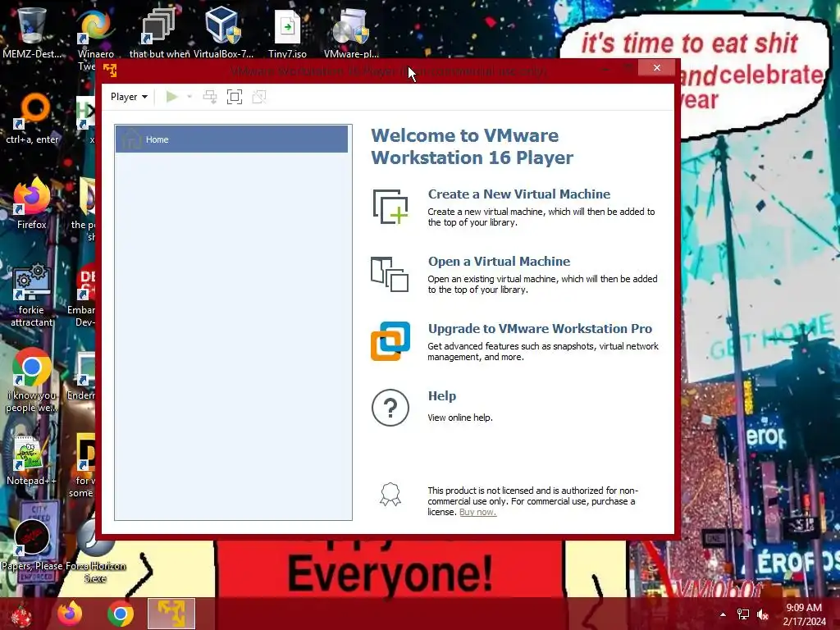Viewport: 840px width, 630px height.
Task: Click the VMware Player taskbar button
Action: (x=171, y=614)
